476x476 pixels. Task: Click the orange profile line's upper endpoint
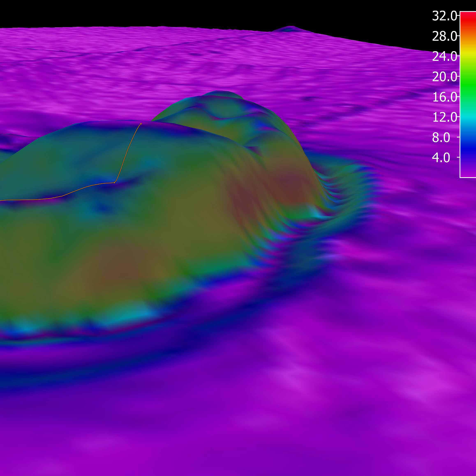pyautogui.click(x=141, y=124)
